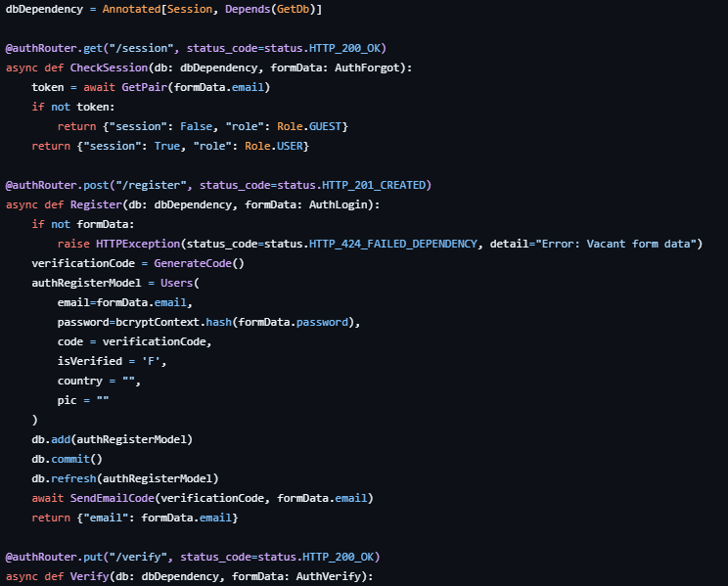Click 'if not token:' line

[73, 107]
